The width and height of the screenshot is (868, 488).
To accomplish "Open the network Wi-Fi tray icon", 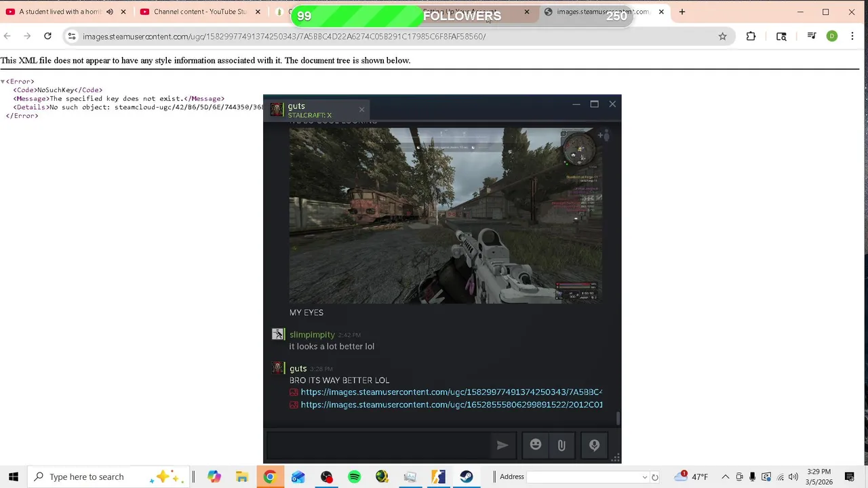I will click(780, 476).
